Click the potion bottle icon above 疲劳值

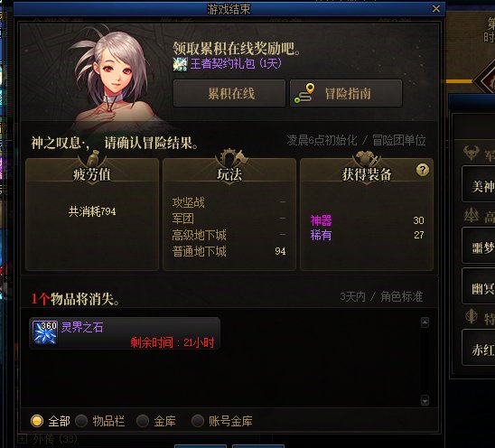92,157
